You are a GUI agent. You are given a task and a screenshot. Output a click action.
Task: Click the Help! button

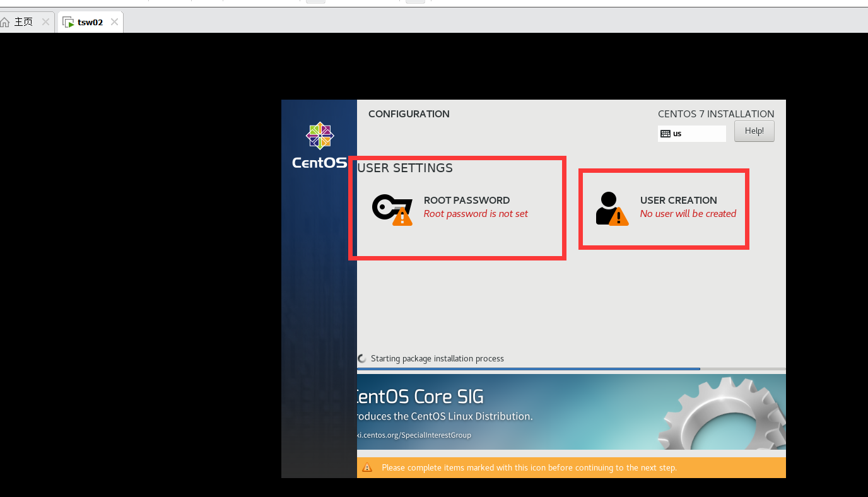754,131
